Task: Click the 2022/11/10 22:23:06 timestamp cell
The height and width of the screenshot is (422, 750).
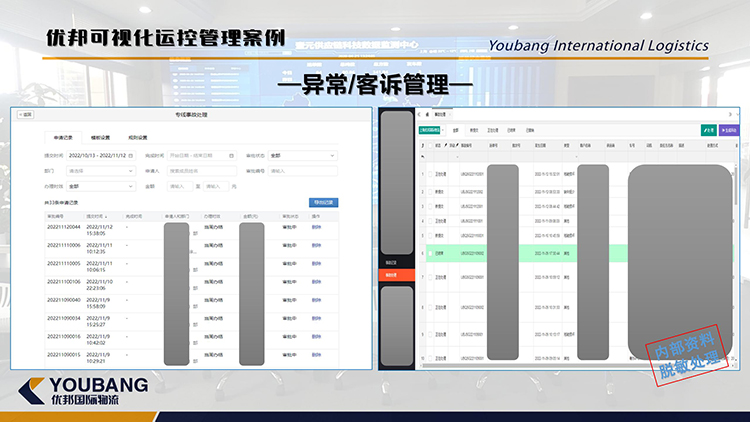Action: 99,285
